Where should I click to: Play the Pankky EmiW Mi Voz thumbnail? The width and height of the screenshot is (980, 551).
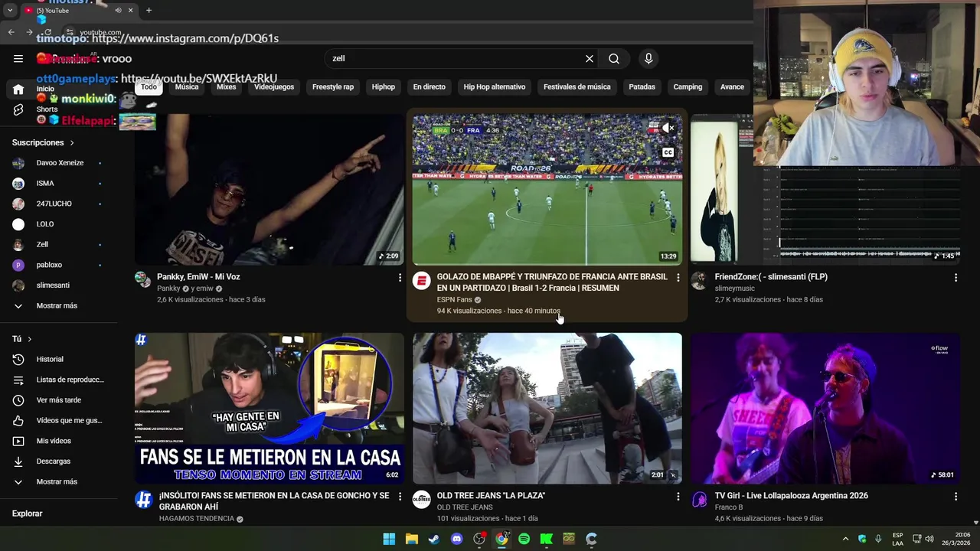(269, 189)
